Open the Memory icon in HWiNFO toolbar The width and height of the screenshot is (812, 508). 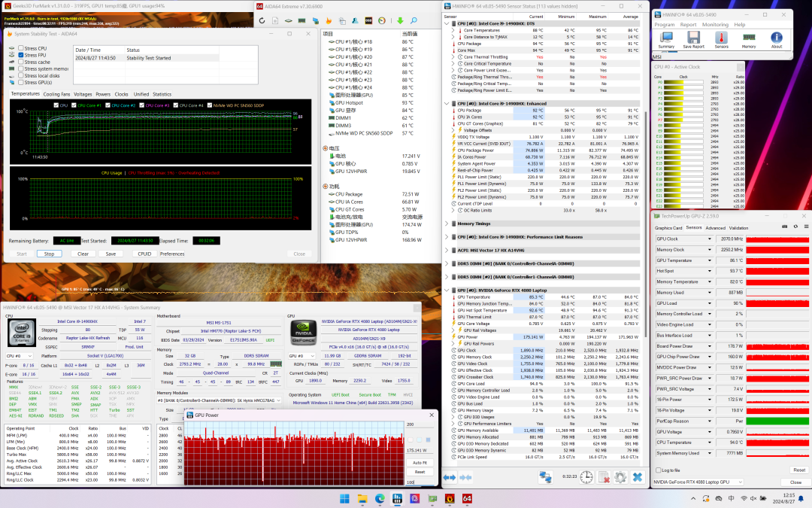coord(749,38)
